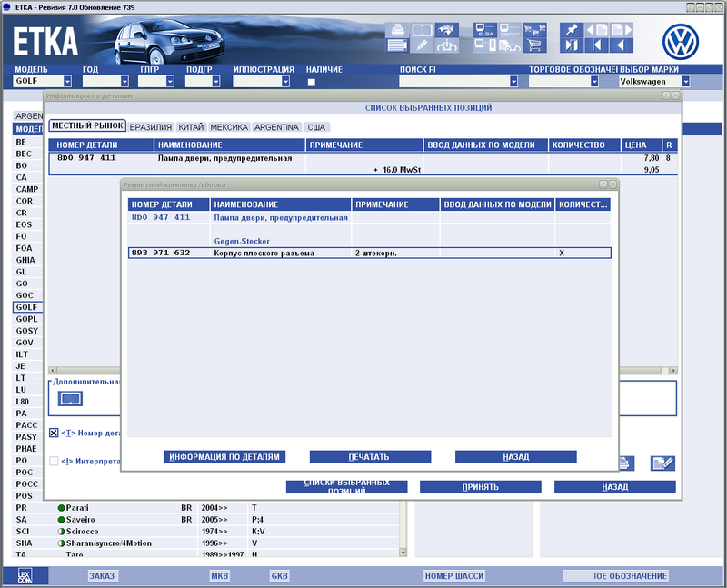This screenshot has height=588, width=727.
Task: Click ЗАКАЗ in the bottom bar
Action: click(x=102, y=576)
